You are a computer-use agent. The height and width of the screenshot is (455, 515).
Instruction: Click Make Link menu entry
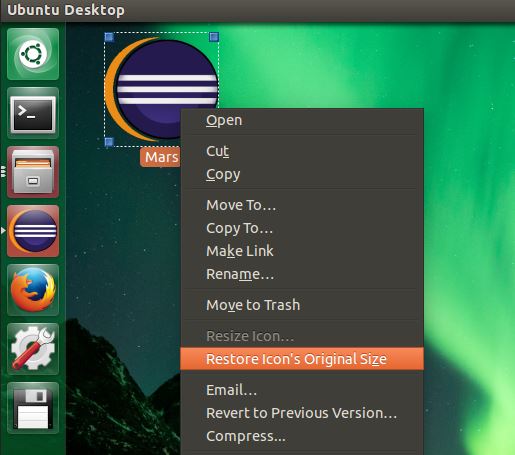(x=302, y=251)
